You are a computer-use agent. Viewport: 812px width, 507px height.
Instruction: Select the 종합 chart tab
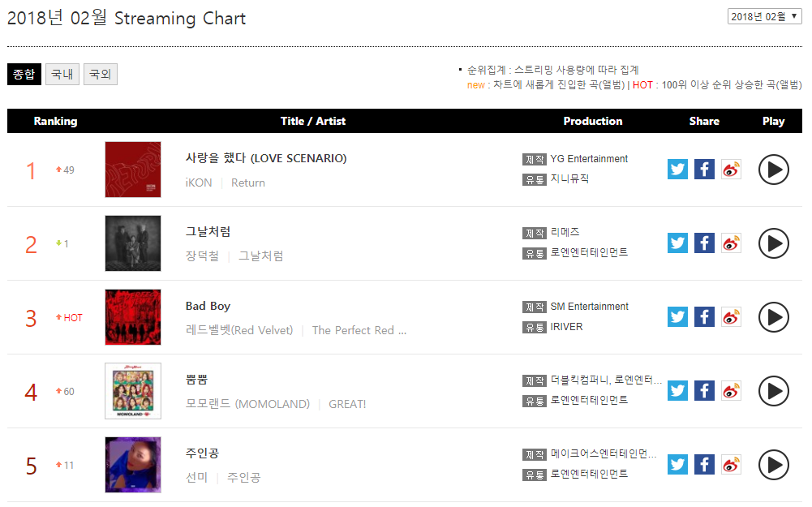24,75
